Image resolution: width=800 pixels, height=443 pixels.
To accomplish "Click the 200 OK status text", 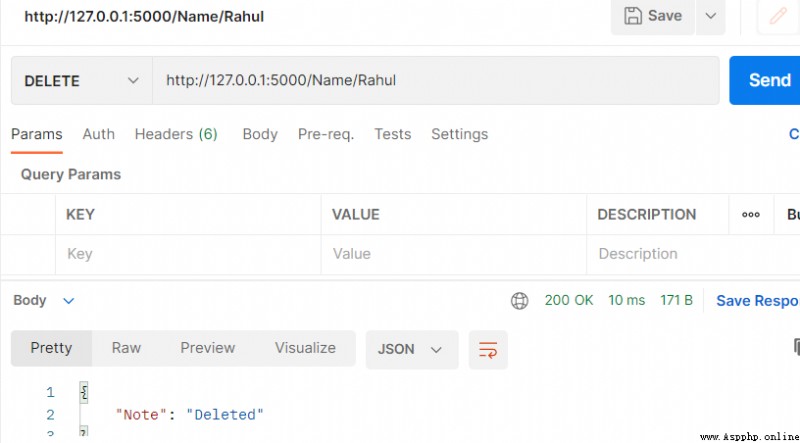I will [x=569, y=300].
